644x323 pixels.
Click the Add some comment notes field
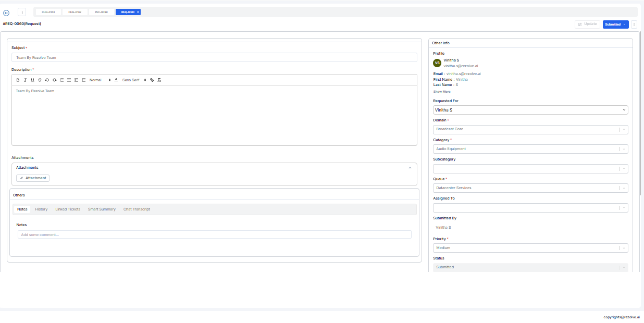[214, 235]
